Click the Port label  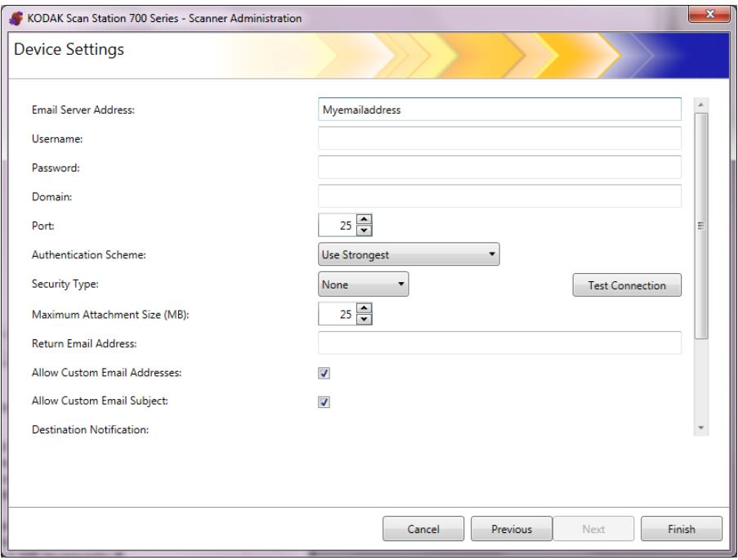point(42,226)
